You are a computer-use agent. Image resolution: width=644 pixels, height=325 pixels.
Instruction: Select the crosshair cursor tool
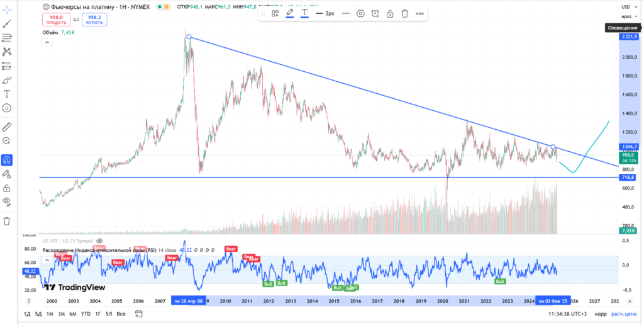(x=6, y=10)
